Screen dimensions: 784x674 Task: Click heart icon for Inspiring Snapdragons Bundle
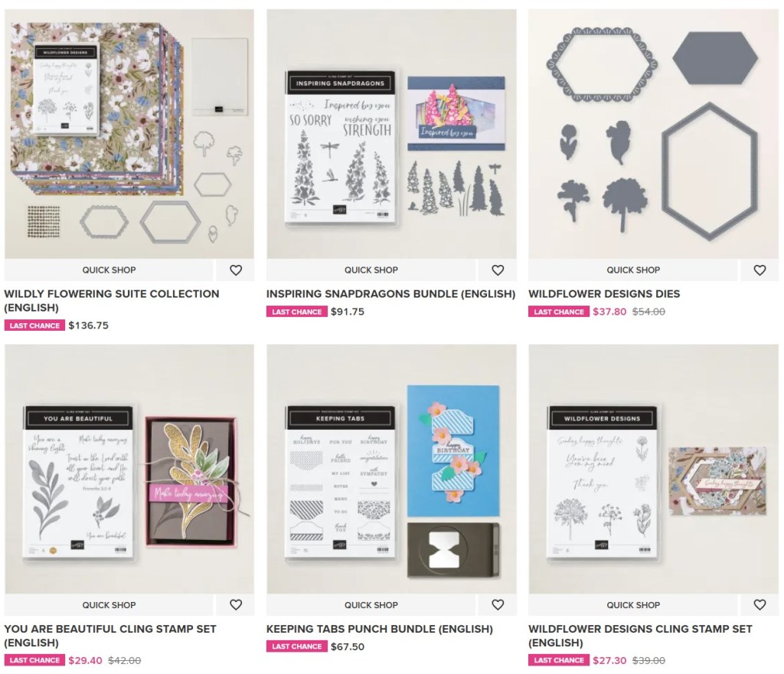click(x=498, y=270)
